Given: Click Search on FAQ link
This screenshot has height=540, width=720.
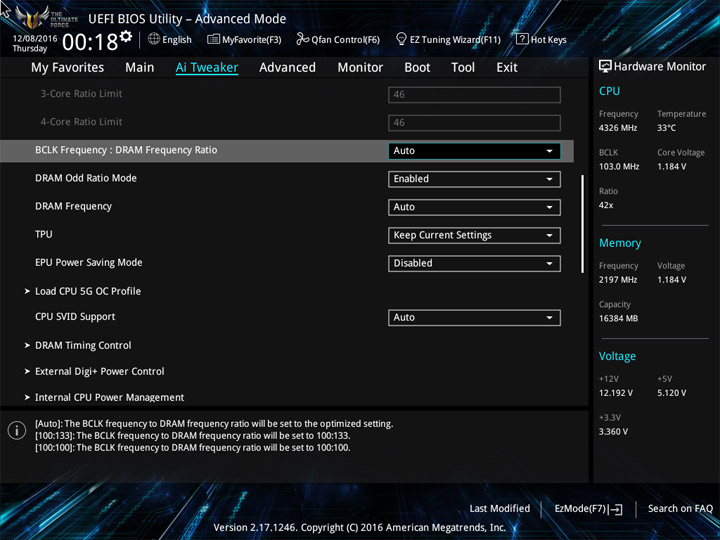Looking at the screenshot, I should (680, 509).
